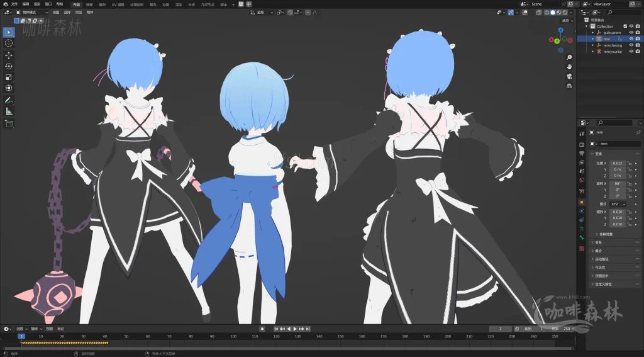Image resolution: width=644 pixels, height=357 pixels.
Task: Click the viewport zoom magnifier icon
Action: (569, 57)
